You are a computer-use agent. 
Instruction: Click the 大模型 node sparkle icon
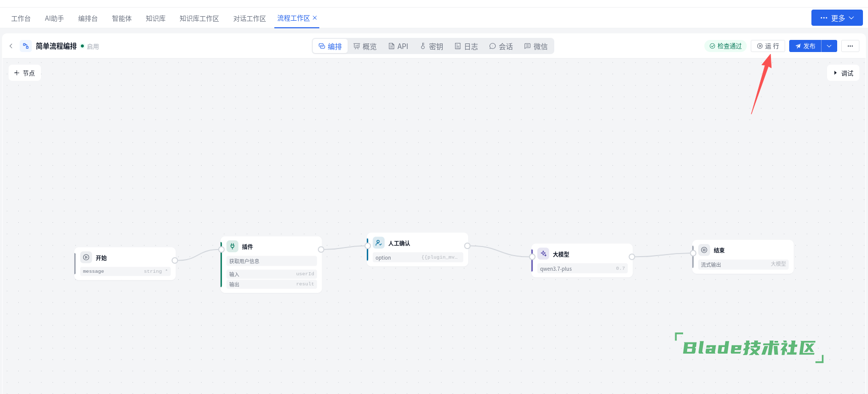[x=543, y=254]
